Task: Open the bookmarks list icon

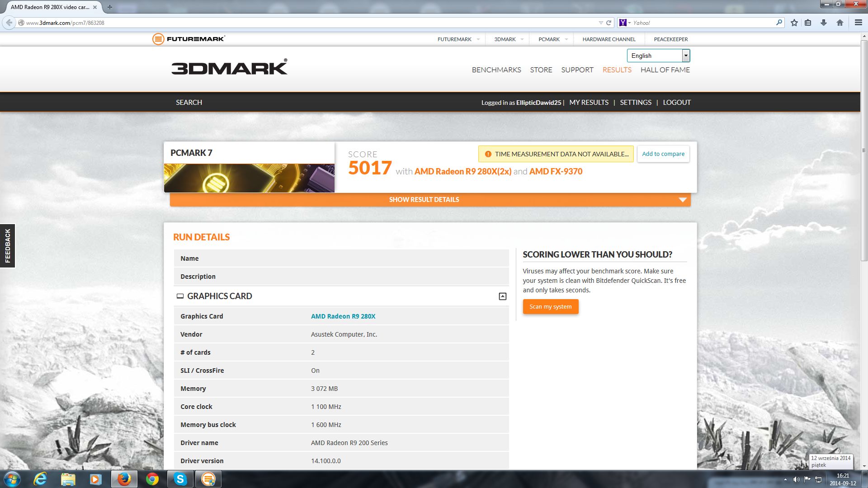Action: (x=808, y=23)
